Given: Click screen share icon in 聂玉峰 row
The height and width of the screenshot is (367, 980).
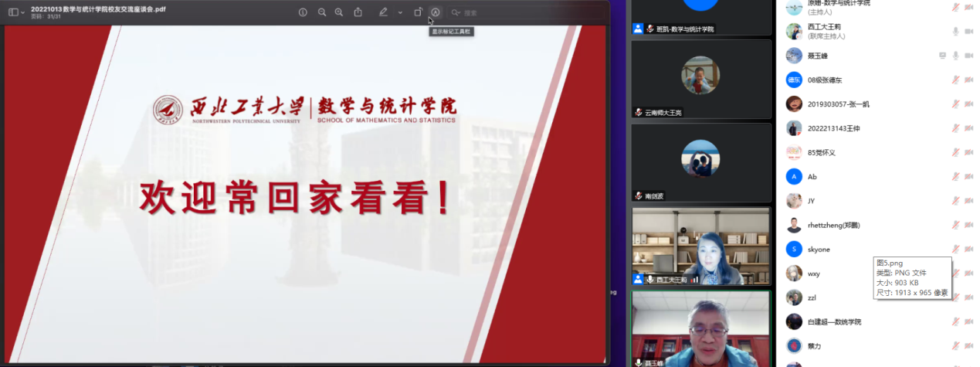Looking at the screenshot, I should click(942, 56).
